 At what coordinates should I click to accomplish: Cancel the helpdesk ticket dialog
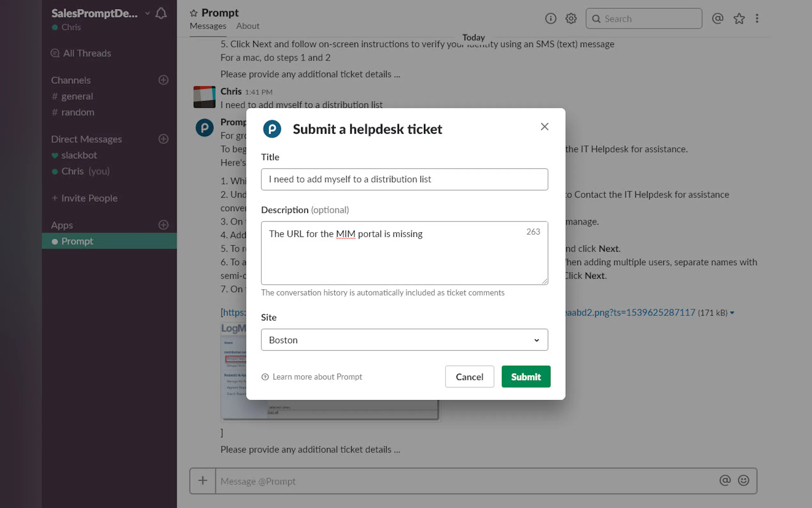click(x=469, y=377)
